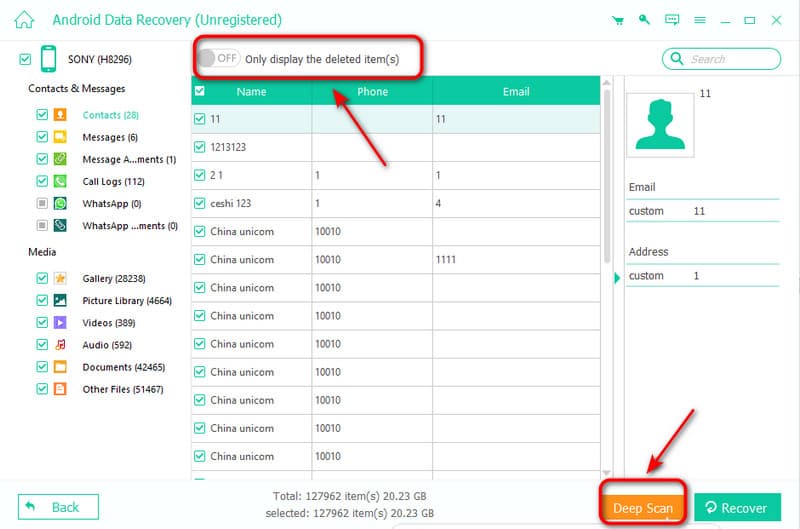Click the Audio music note icon
Viewport: 800px width, 529px height.
tap(61, 345)
